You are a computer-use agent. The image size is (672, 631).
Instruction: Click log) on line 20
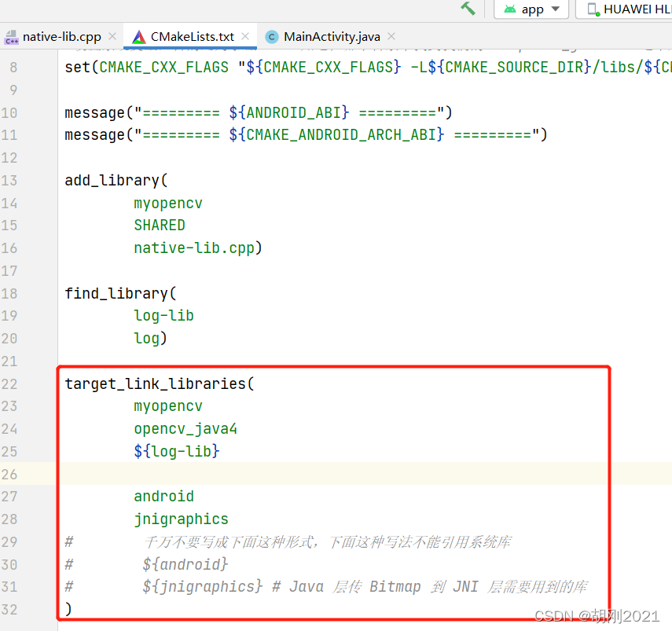click(x=150, y=339)
